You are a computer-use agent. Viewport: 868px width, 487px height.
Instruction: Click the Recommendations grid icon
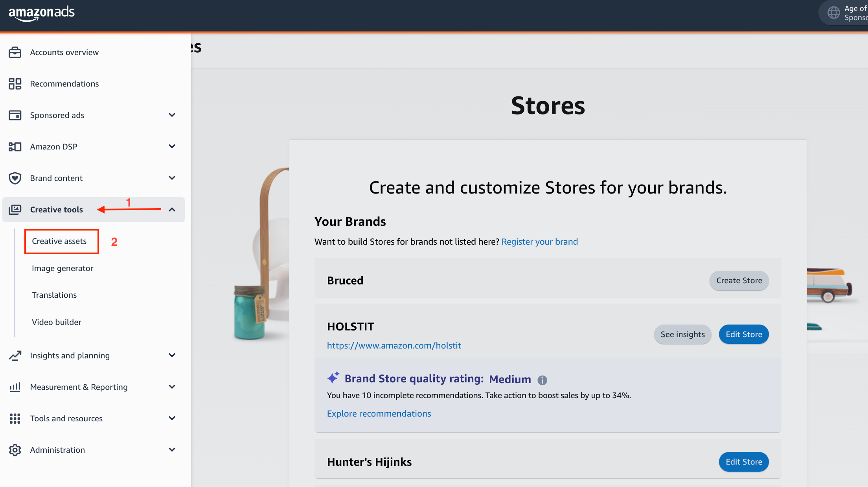click(x=15, y=84)
